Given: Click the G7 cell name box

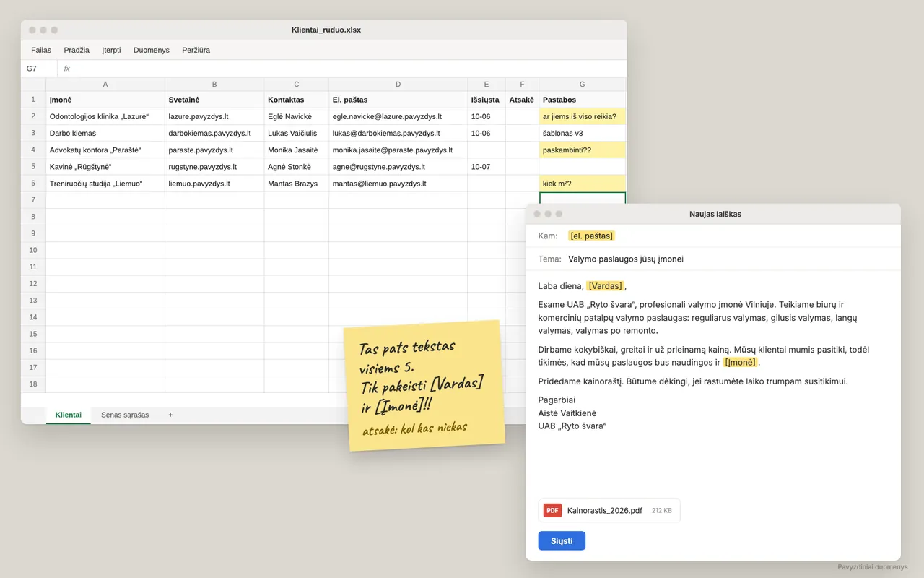Looking at the screenshot, I should 39,69.
